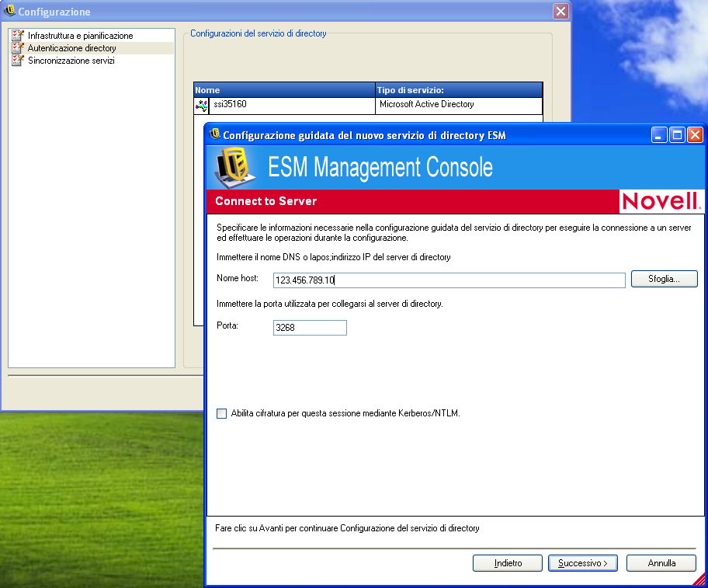This screenshot has height=588, width=708.
Task: Select Infrastruttura e pianificazione in sidebar
Action: 81,36
